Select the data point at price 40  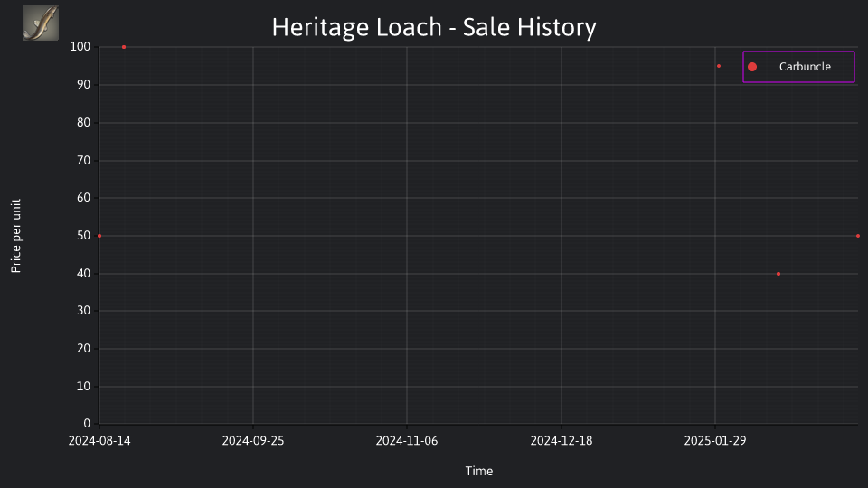pyautogui.click(x=778, y=274)
